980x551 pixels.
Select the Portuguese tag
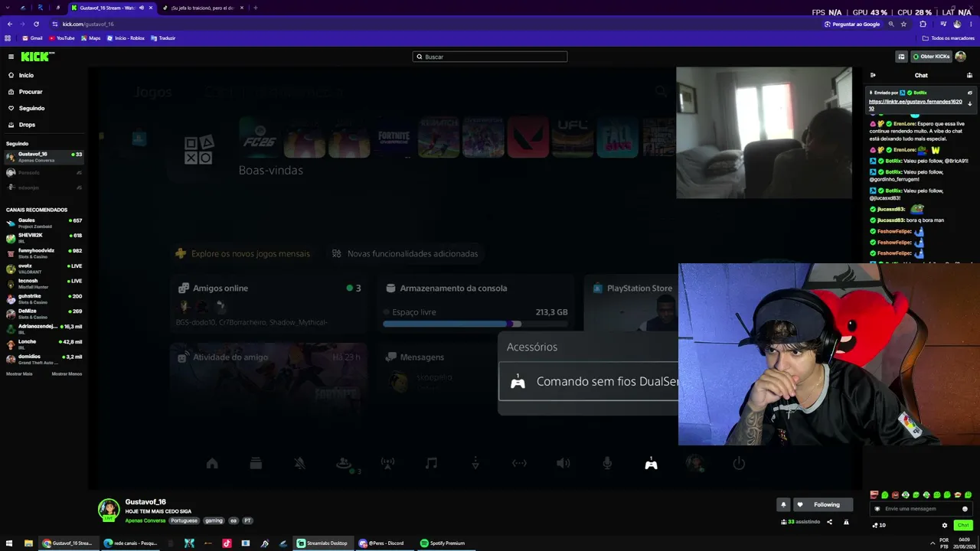click(184, 520)
